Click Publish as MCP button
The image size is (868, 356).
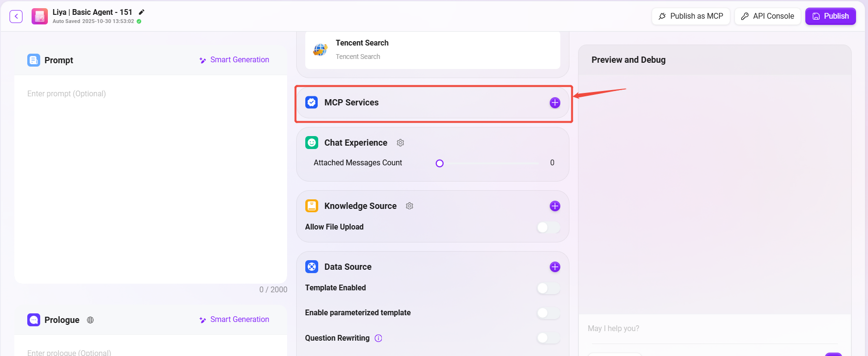click(x=690, y=16)
